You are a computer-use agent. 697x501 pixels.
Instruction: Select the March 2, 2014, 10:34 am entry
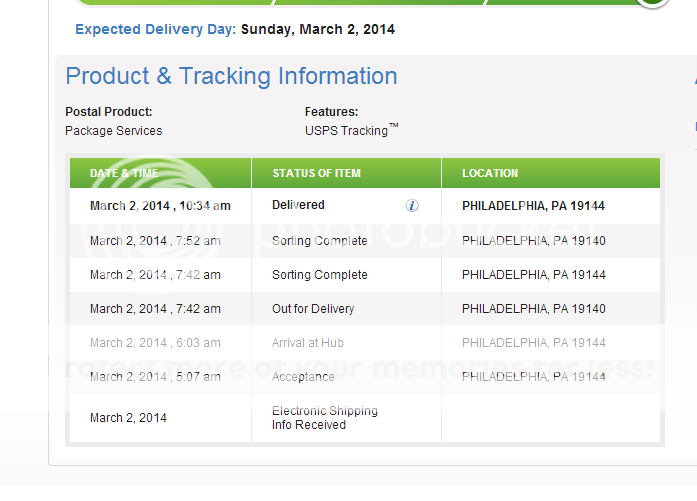[160, 206]
